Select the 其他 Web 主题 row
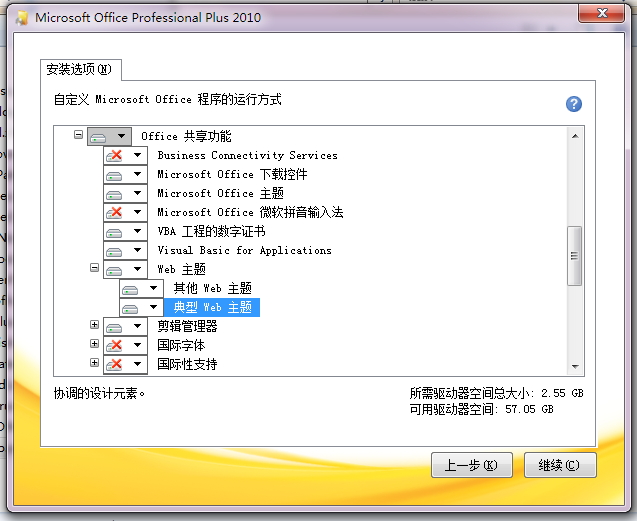The image size is (637, 521). [x=212, y=288]
